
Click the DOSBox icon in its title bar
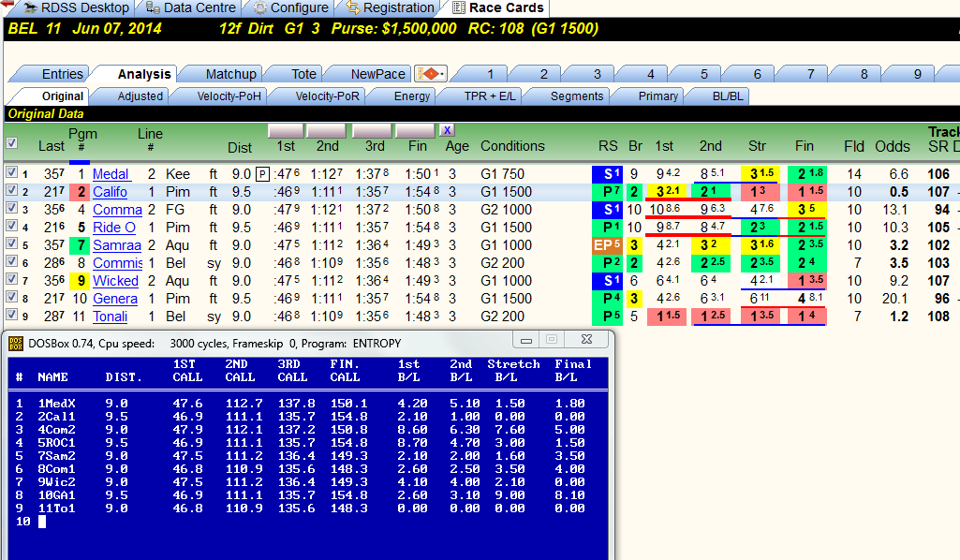16,344
